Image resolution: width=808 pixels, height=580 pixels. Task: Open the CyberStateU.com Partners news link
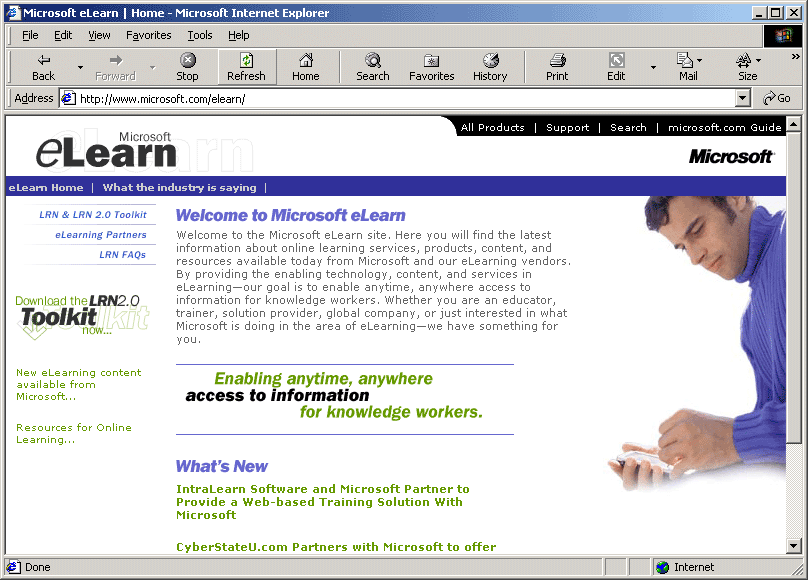(336, 547)
